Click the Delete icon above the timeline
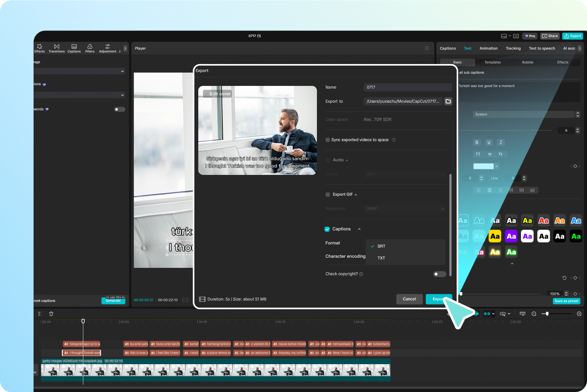 tap(51, 314)
